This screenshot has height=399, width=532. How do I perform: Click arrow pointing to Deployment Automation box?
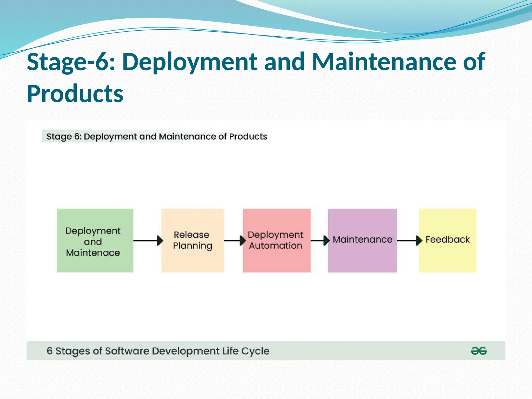[x=234, y=241]
